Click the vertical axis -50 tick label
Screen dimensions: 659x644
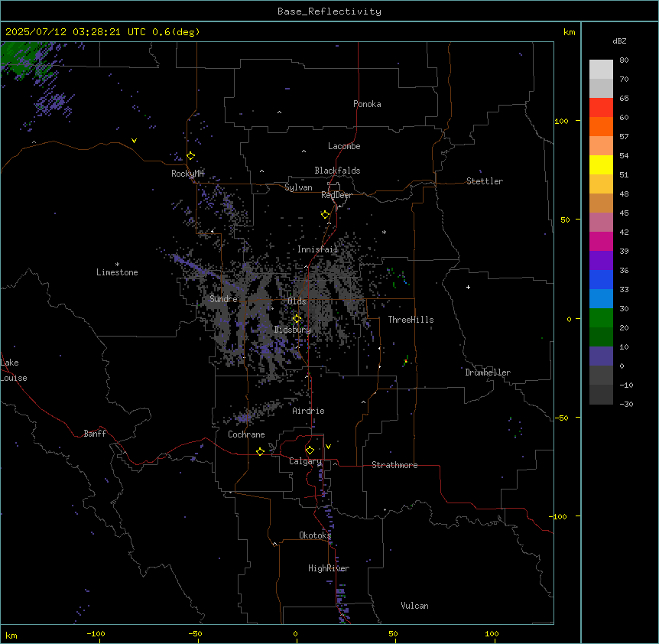561,418
